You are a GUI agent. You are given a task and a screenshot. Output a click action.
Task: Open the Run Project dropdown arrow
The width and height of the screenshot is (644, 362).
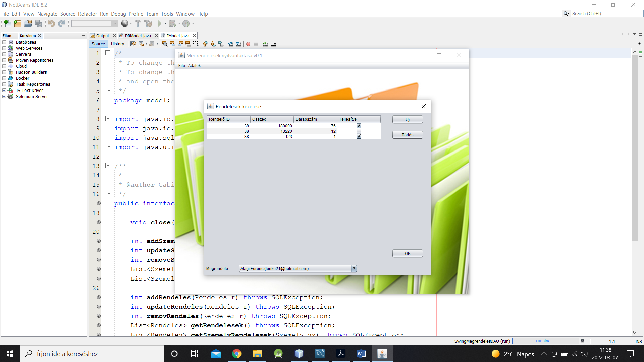coord(165,24)
